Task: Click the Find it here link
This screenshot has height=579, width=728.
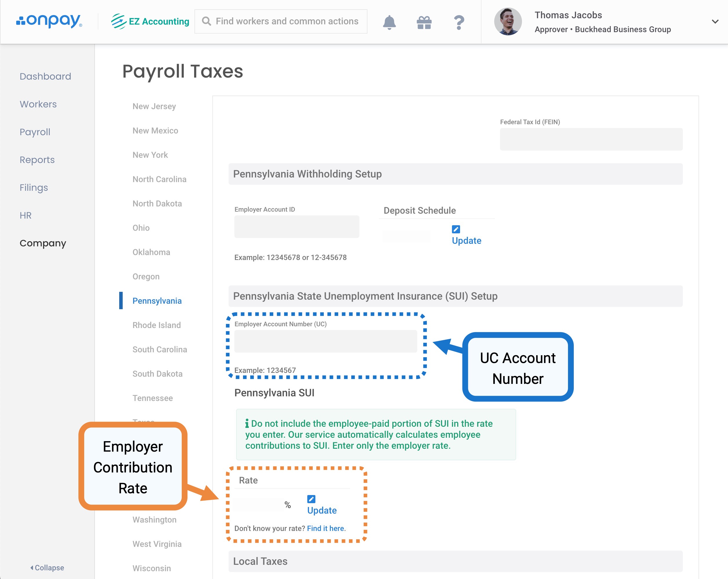Action: (x=326, y=528)
